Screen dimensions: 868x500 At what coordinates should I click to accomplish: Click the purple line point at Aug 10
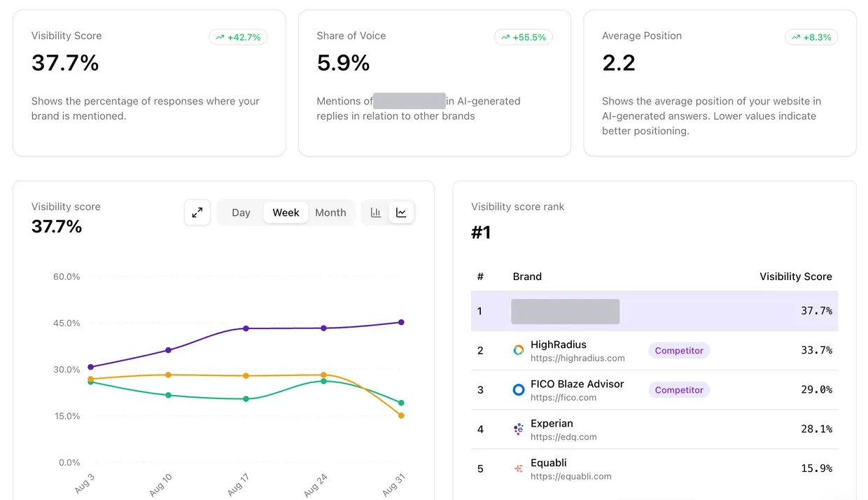coord(168,350)
